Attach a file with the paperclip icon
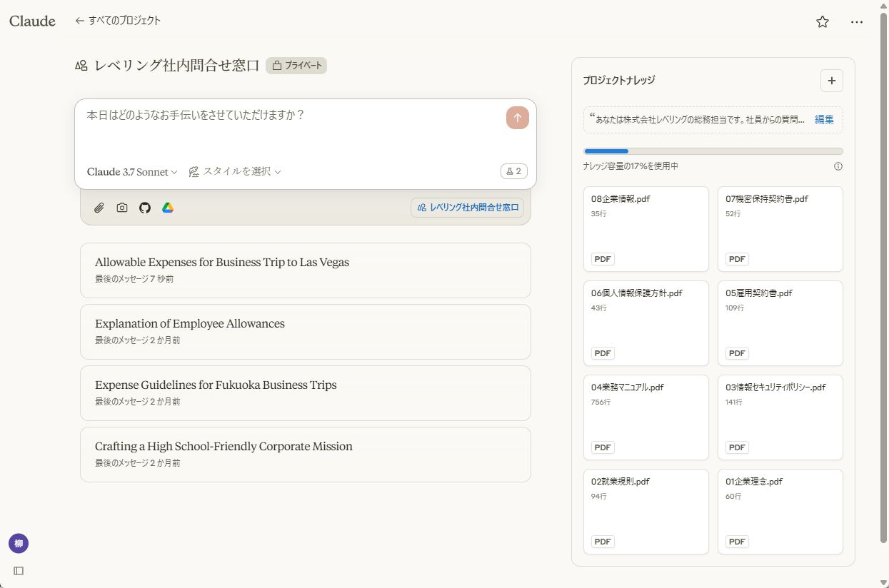 pos(99,208)
